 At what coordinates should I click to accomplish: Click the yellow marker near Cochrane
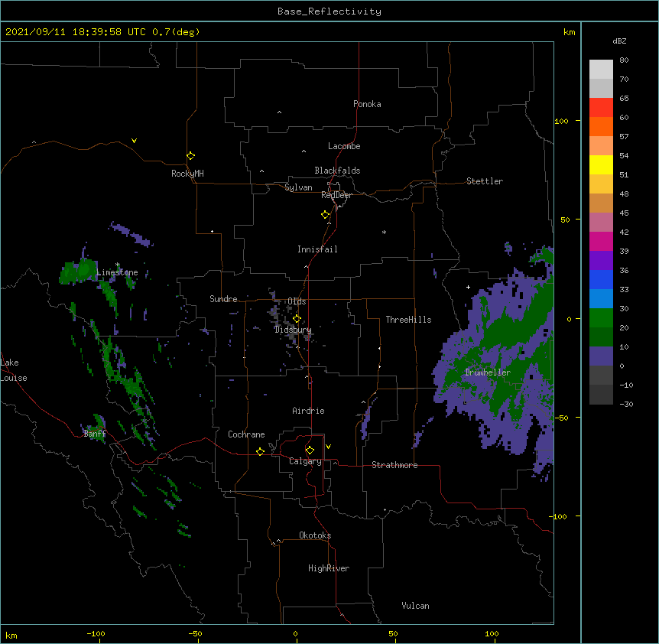(x=260, y=451)
